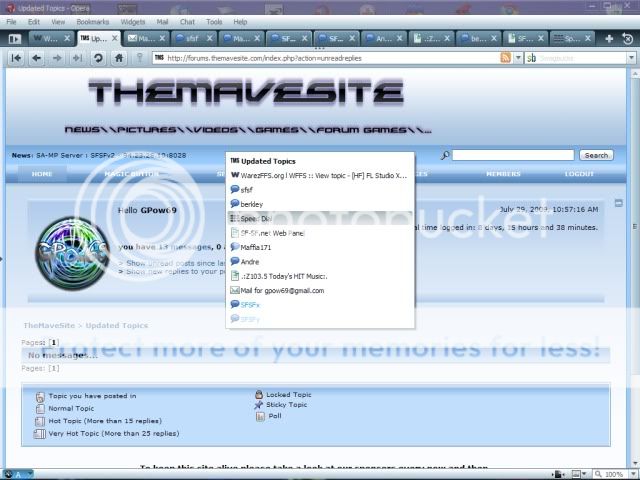Viewport: 640px width, 480px height.
Task: Open the Help menu
Action: 240,22
